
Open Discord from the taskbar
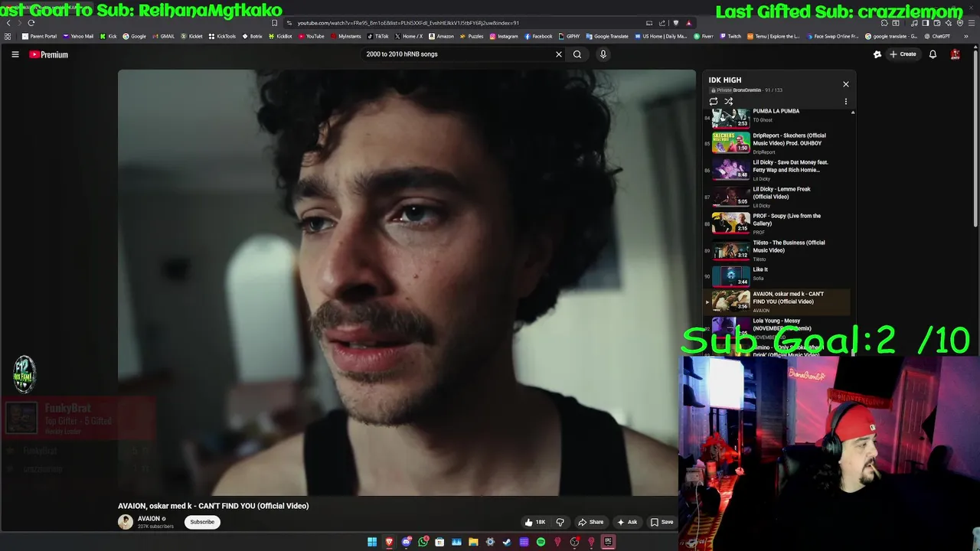[x=407, y=542]
